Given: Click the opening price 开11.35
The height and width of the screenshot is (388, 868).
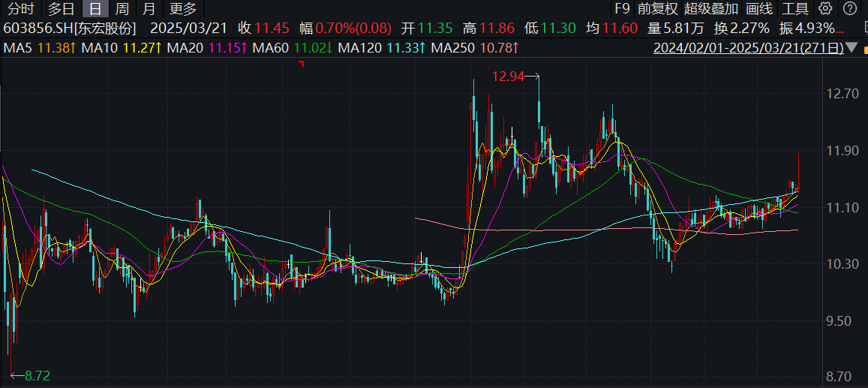Looking at the screenshot, I should click(427, 28).
